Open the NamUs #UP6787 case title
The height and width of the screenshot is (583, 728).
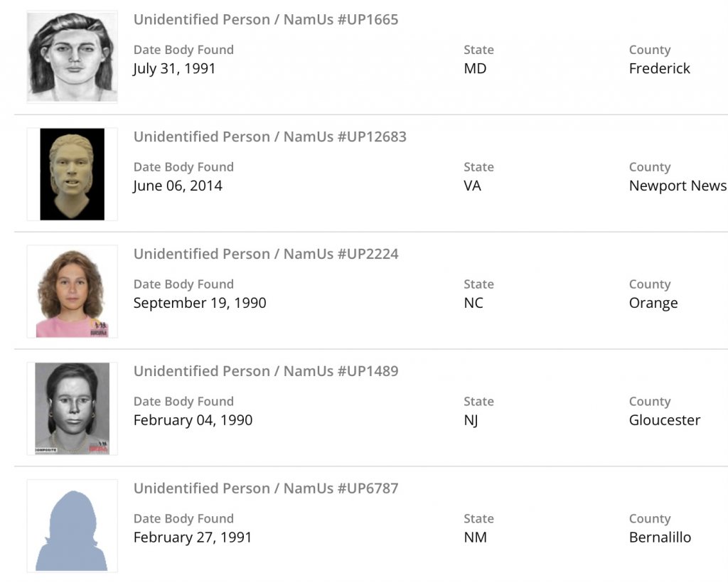coord(266,489)
